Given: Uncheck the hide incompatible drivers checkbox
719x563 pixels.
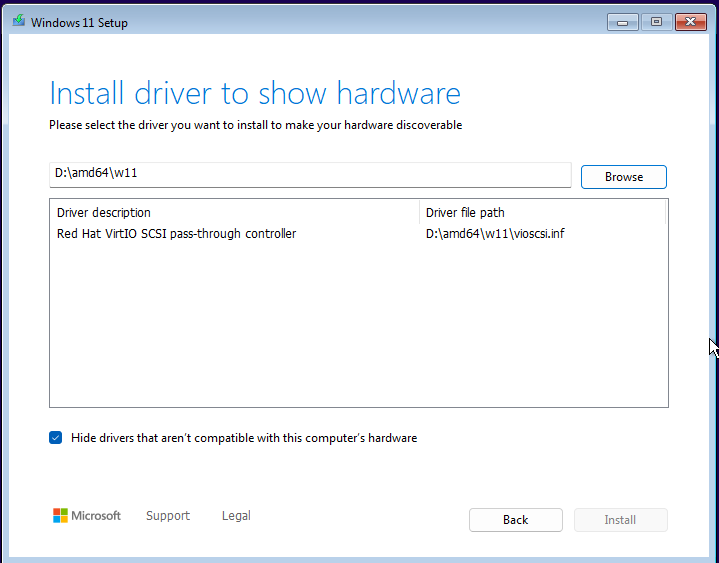Looking at the screenshot, I should coord(56,438).
